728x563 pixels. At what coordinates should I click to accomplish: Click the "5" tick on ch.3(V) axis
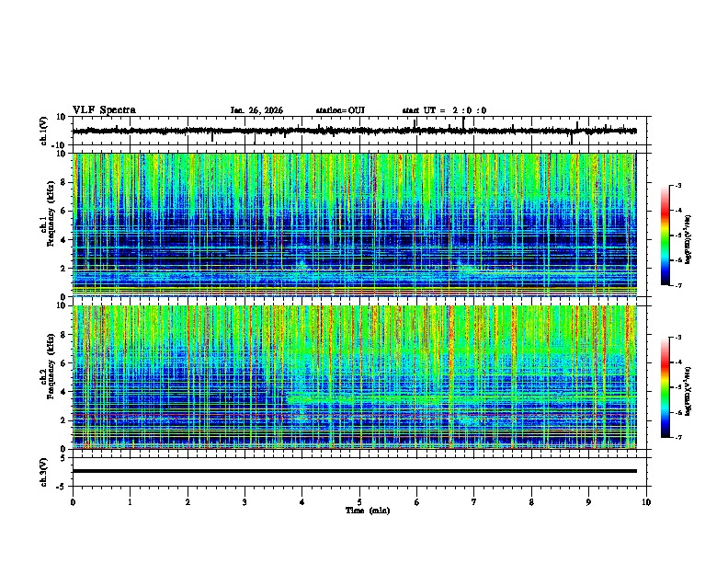64,458
